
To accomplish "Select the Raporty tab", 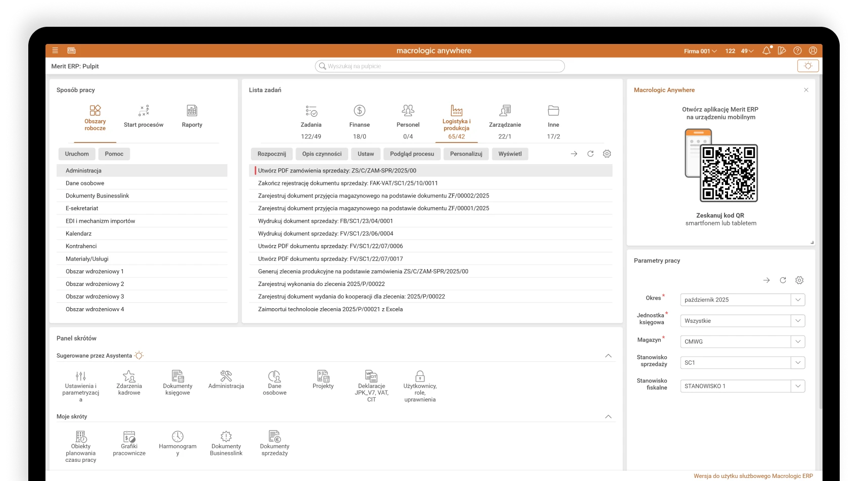I will (192, 116).
